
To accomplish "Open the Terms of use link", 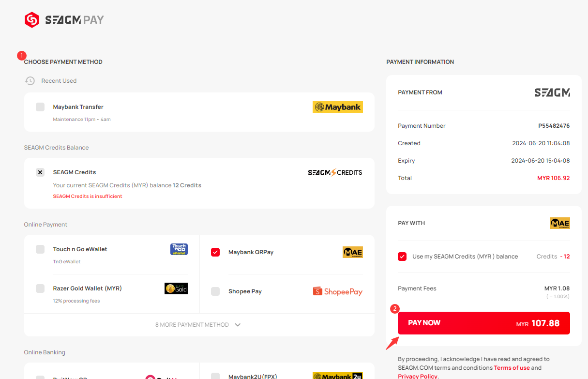I will click(512, 368).
